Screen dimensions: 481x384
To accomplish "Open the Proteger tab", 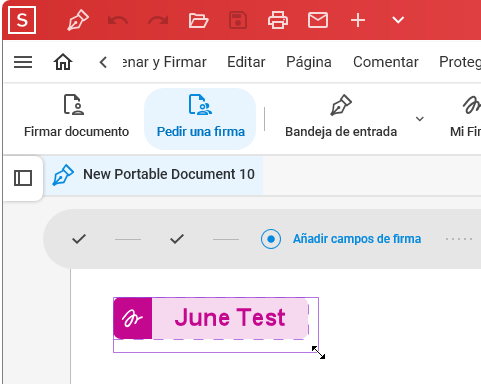I will (460, 62).
